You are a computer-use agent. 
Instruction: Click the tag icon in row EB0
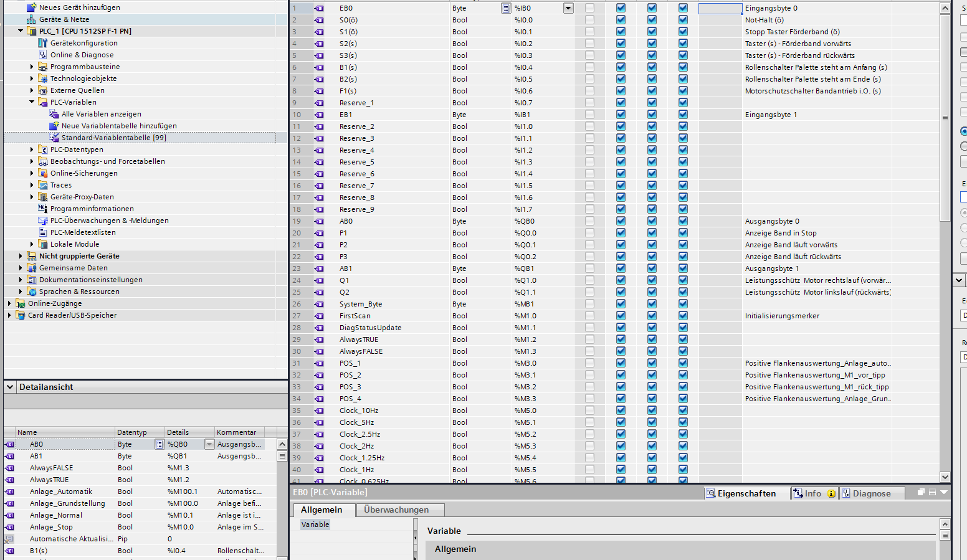point(319,8)
